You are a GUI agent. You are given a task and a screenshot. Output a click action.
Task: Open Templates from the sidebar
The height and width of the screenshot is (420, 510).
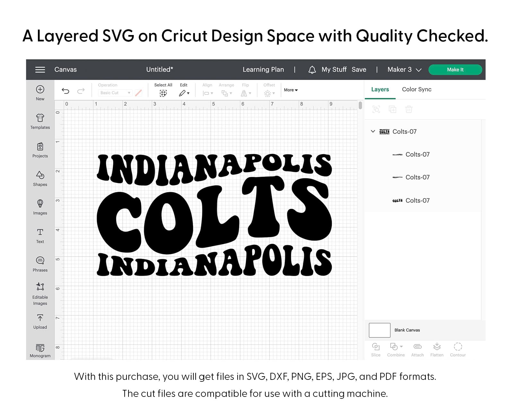point(40,121)
